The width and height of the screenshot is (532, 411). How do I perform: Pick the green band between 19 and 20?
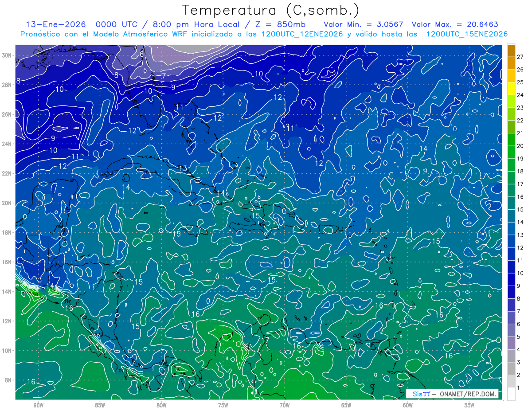(511, 152)
